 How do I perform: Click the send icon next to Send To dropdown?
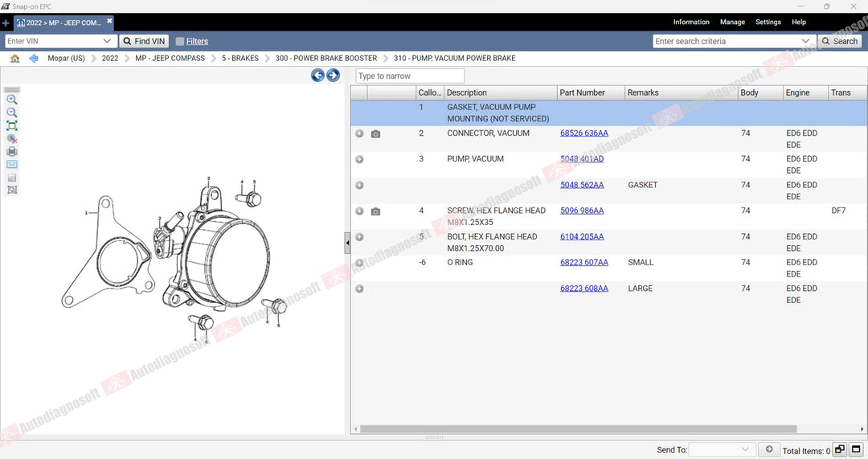[x=769, y=449]
